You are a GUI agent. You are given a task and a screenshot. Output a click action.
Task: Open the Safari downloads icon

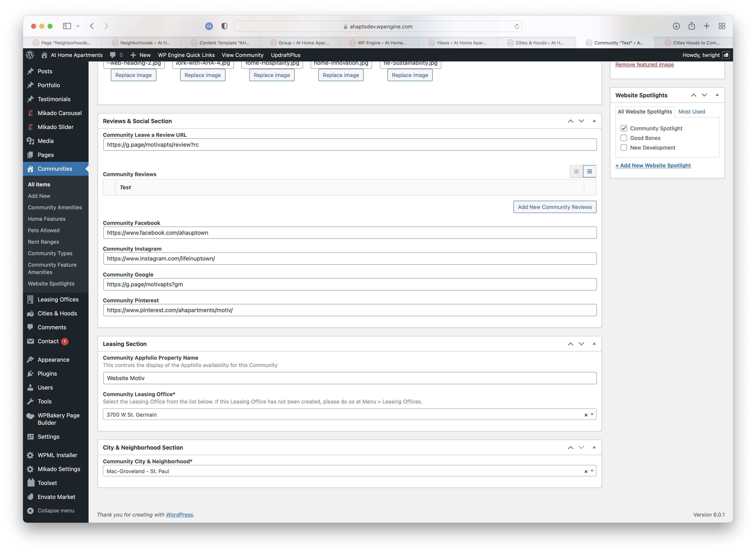pyautogui.click(x=676, y=26)
